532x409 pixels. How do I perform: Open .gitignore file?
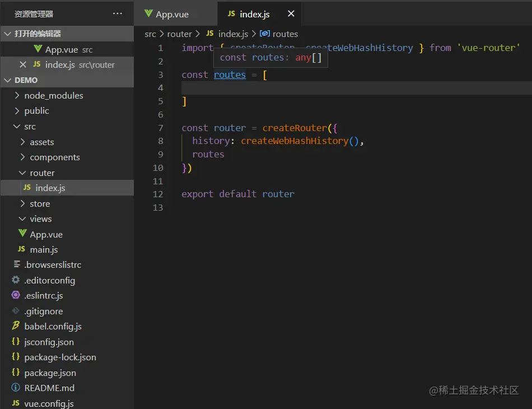pyautogui.click(x=67, y=312)
